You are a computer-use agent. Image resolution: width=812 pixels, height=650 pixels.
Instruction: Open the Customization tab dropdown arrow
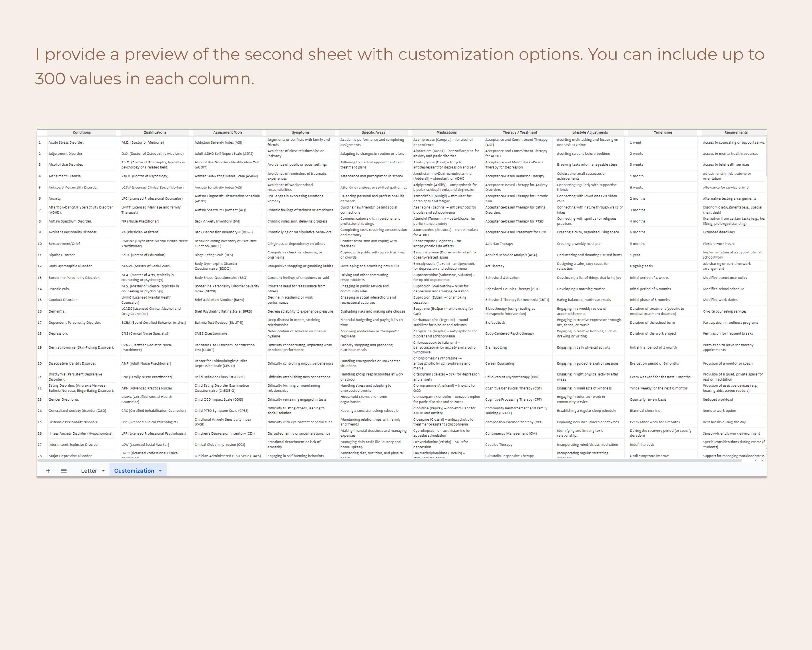pos(160,471)
